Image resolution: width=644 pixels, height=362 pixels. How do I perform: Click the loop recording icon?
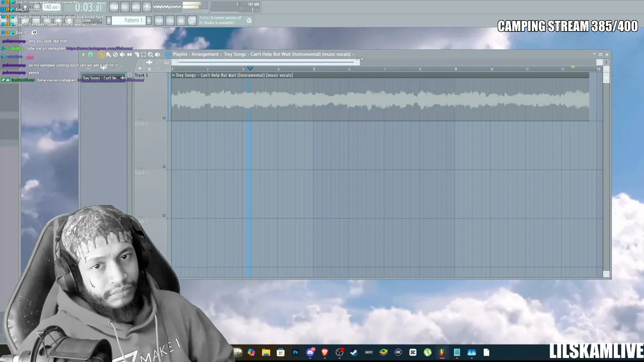pos(136,7)
